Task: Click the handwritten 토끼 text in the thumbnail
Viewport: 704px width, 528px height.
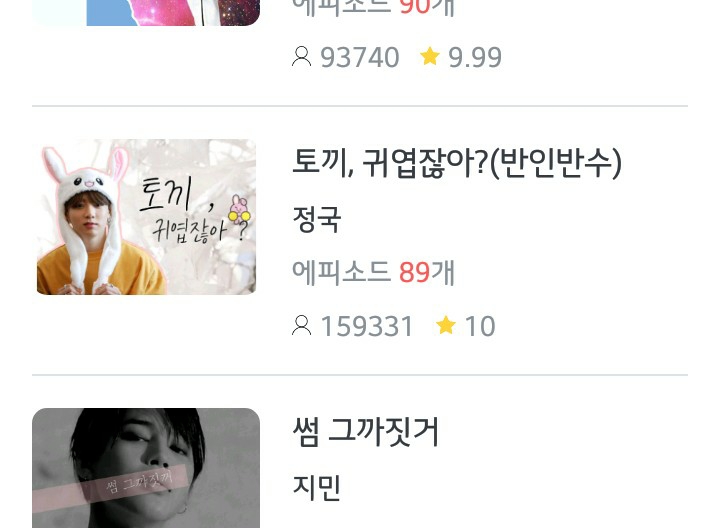Action: tap(165, 194)
